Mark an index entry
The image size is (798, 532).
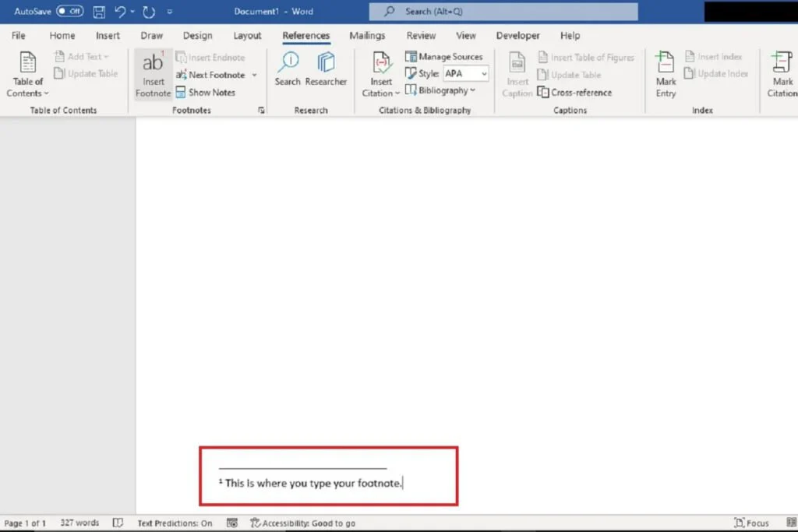pyautogui.click(x=665, y=74)
